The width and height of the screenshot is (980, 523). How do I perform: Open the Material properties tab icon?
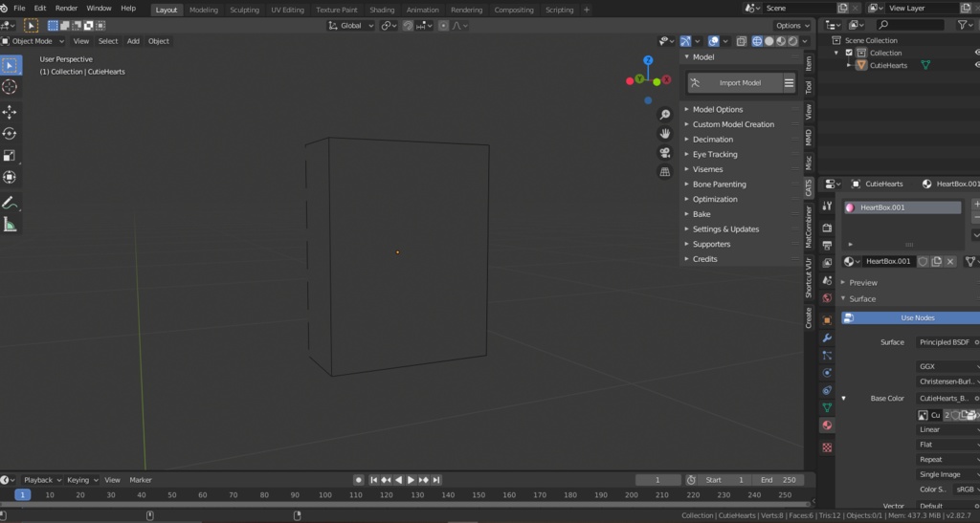pos(827,425)
